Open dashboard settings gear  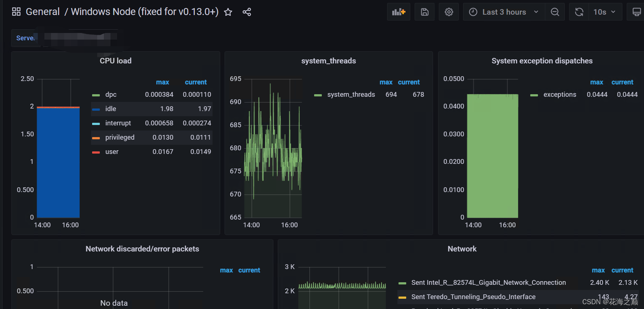pyautogui.click(x=449, y=12)
